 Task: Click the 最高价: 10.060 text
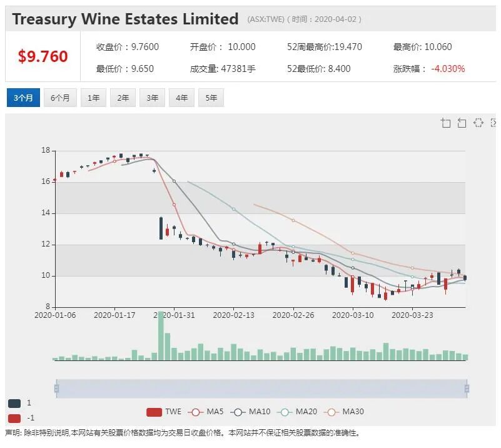click(422, 47)
